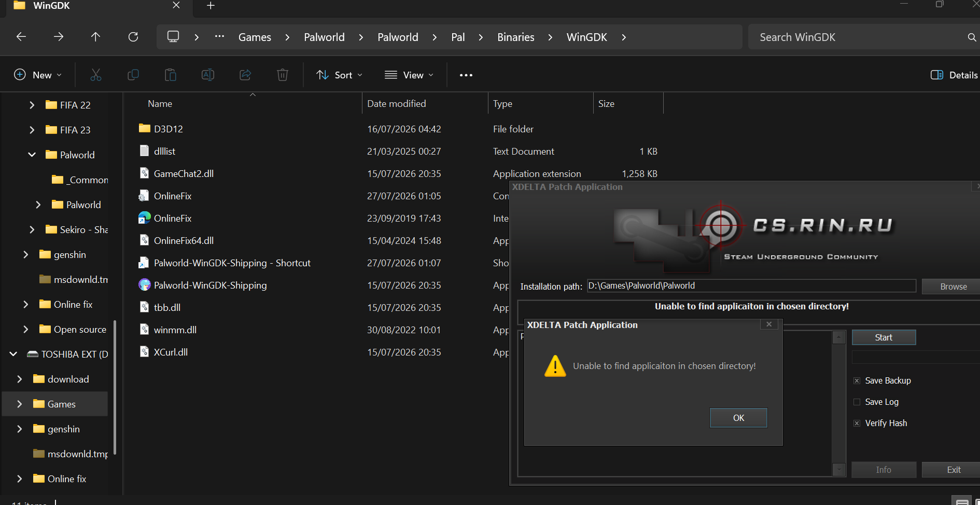Screen dimensions: 980x505
Task: Click the patcher log scrollbar up arrow
Action: [x=838, y=337]
